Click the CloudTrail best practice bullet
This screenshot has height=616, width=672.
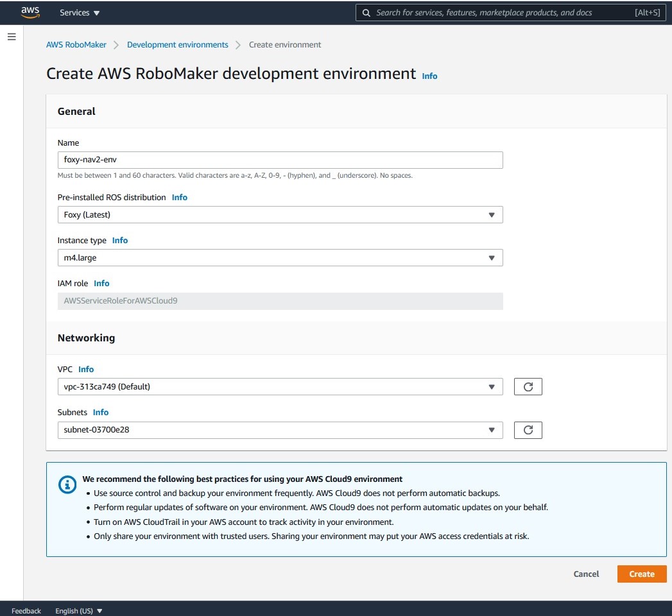[x=243, y=522]
